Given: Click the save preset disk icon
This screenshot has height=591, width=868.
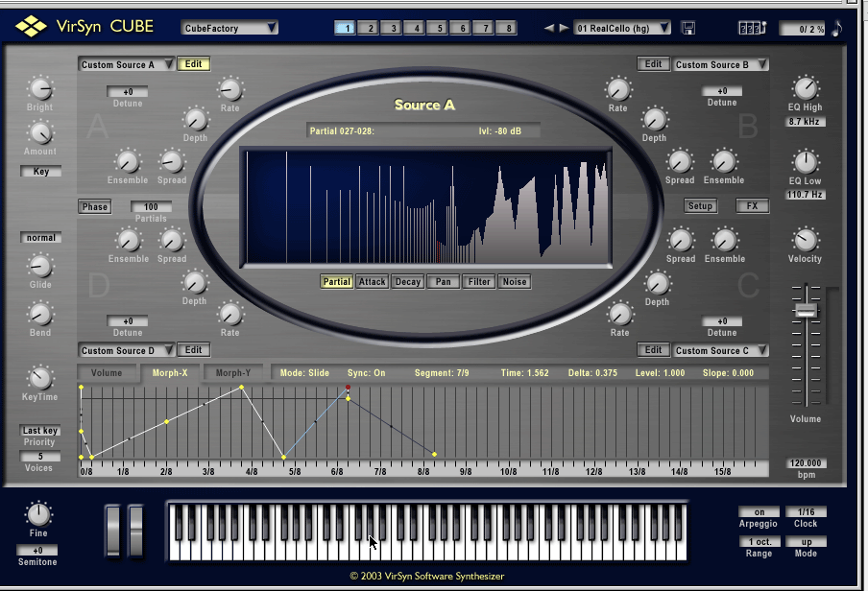Looking at the screenshot, I should point(688,28).
